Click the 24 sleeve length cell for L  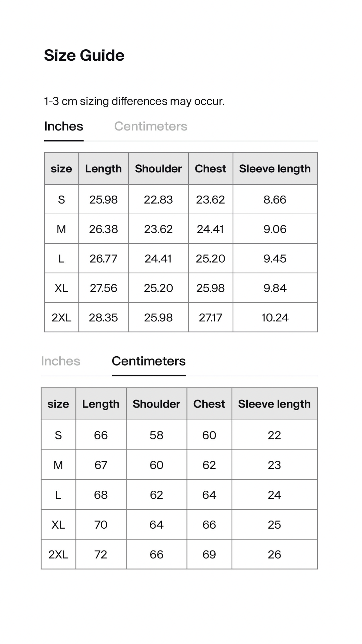(x=275, y=495)
